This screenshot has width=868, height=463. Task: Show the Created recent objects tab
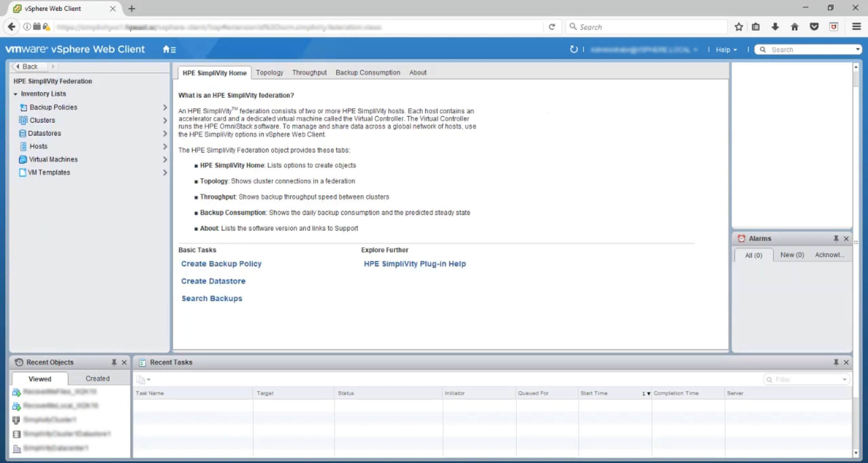98,378
